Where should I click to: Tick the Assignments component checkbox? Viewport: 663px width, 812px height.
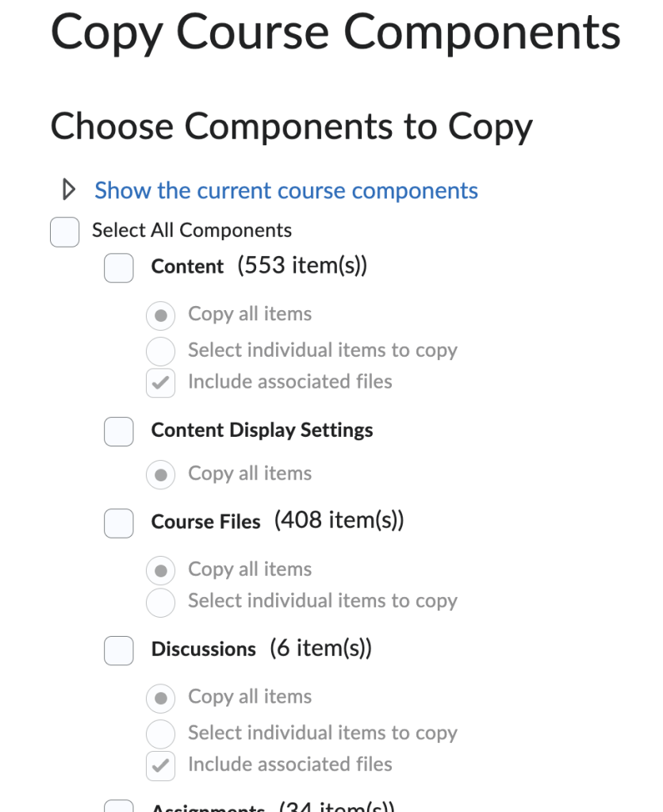(x=119, y=806)
